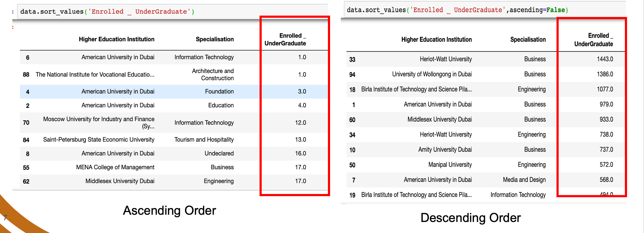The height and width of the screenshot is (233, 644).
Task: Click 'Engineering' in the Manipal University row
Action: click(532, 165)
